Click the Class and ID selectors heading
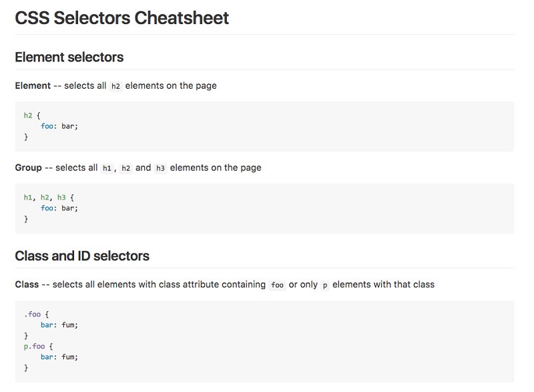The image size is (534, 392). point(82,256)
